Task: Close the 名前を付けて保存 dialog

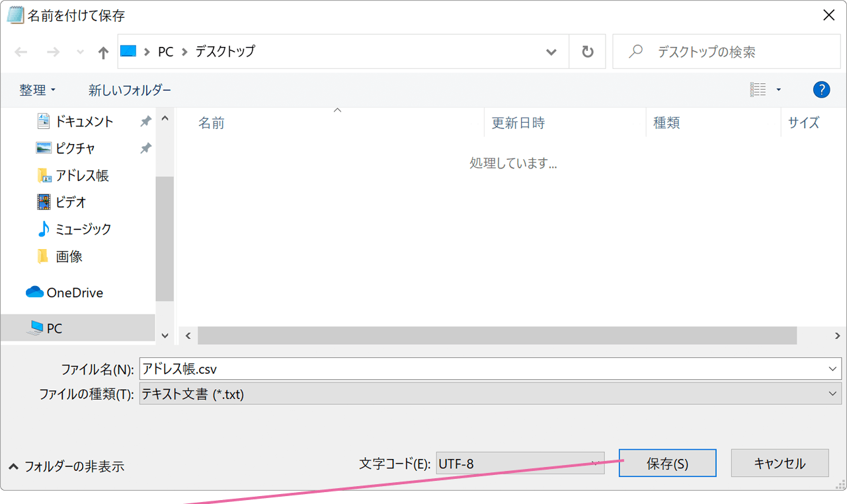Action: (x=828, y=15)
